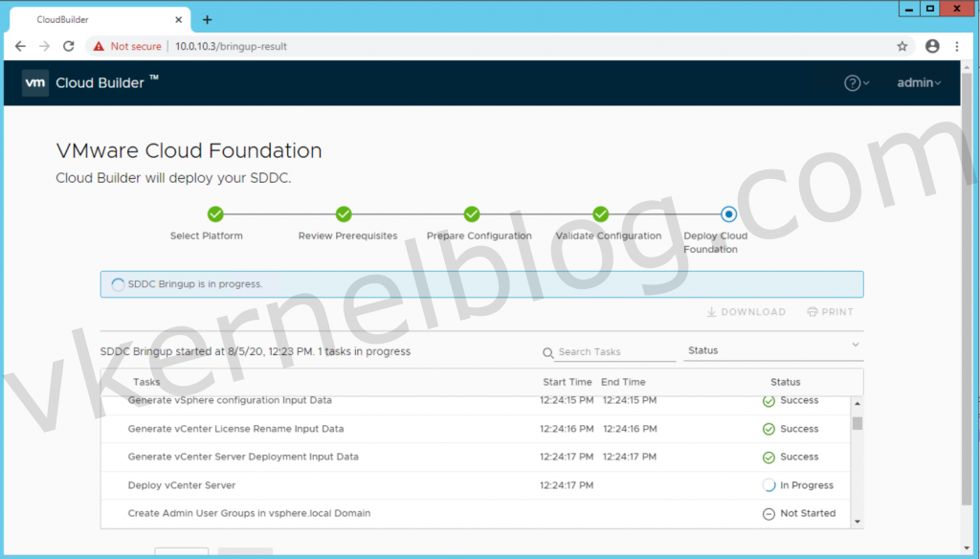The height and width of the screenshot is (559, 980).
Task: Click the Select Platform step checkmark
Action: pyautogui.click(x=215, y=214)
